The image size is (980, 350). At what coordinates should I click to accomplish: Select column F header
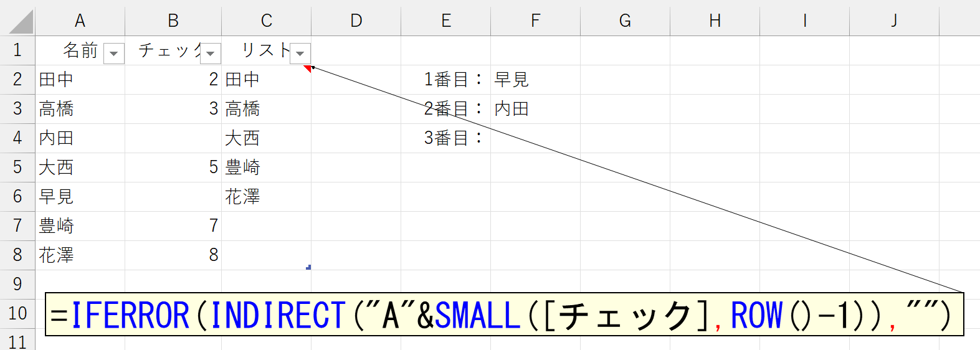(x=536, y=21)
